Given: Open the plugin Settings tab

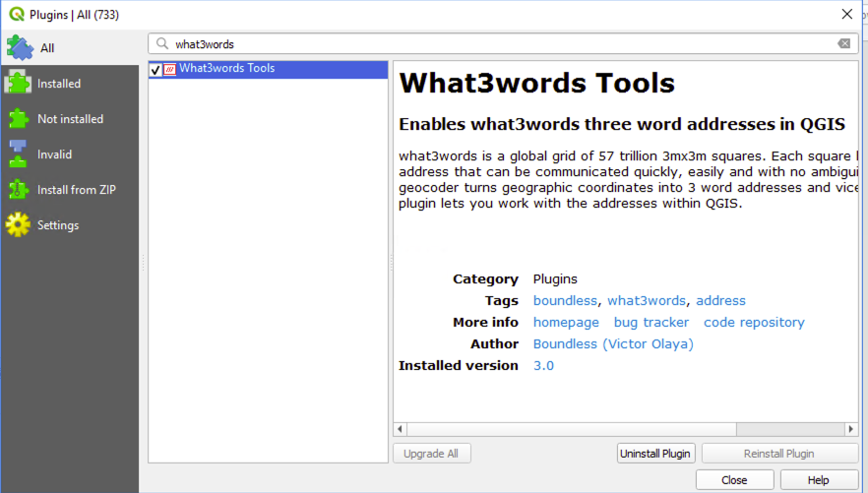Looking at the screenshot, I should click(x=70, y=225).
